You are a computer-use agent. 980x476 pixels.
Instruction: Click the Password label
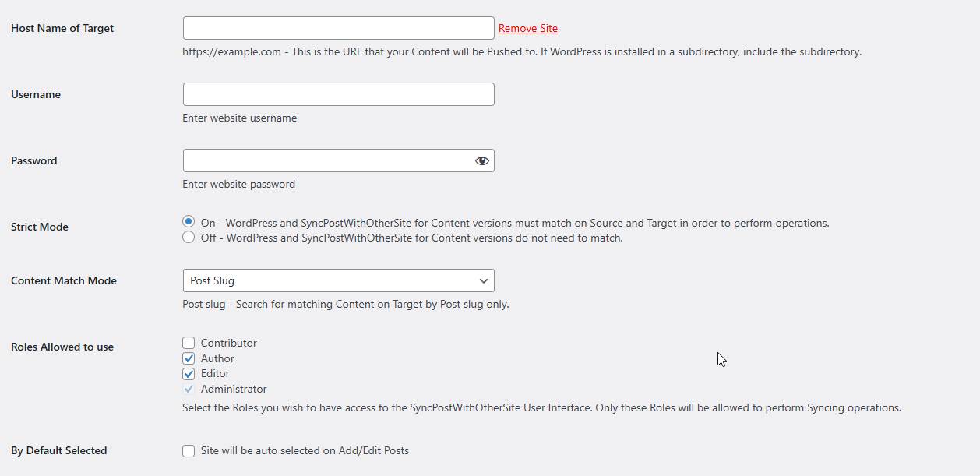(34, 160)
